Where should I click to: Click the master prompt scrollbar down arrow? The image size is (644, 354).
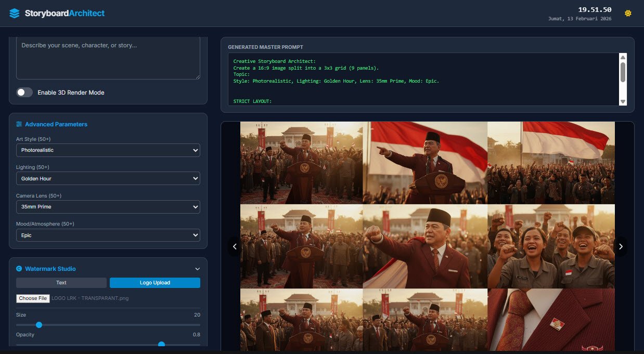623,101
